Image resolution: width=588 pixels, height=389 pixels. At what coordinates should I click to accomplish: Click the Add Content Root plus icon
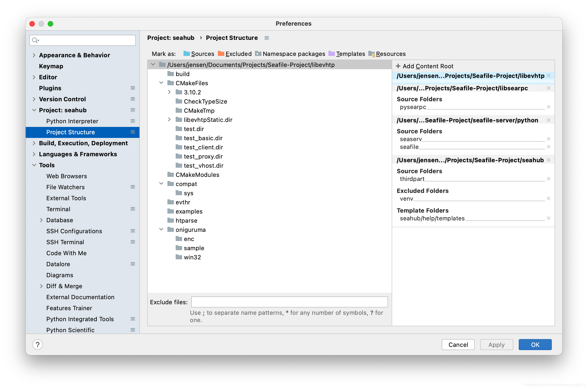(x=398, y=66)
